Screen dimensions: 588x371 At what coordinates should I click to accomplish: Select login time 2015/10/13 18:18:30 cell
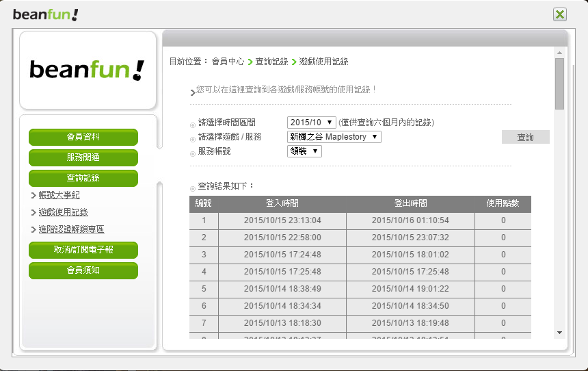[x=282, y=323]
